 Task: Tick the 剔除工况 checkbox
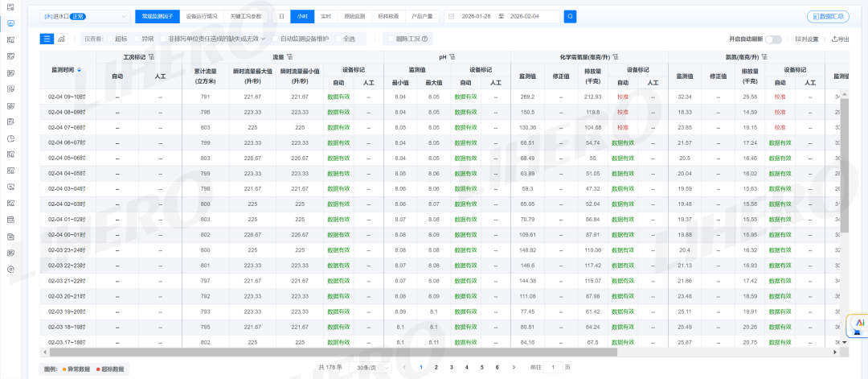coord(391,39)
